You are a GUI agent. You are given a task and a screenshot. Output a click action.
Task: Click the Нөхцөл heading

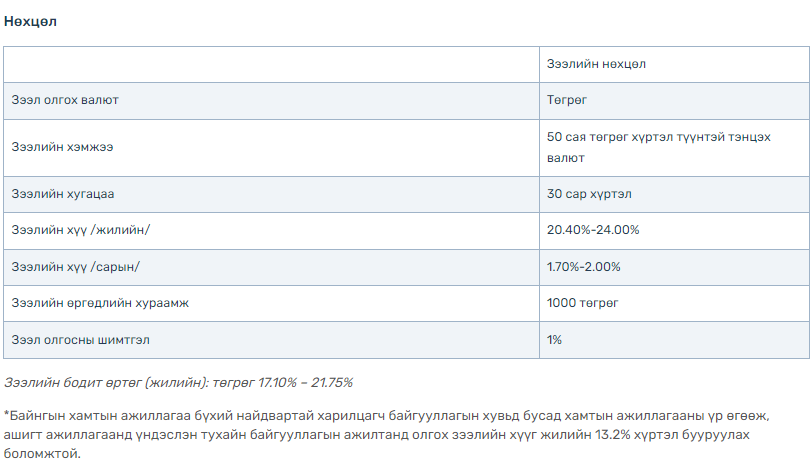point(30,22)
